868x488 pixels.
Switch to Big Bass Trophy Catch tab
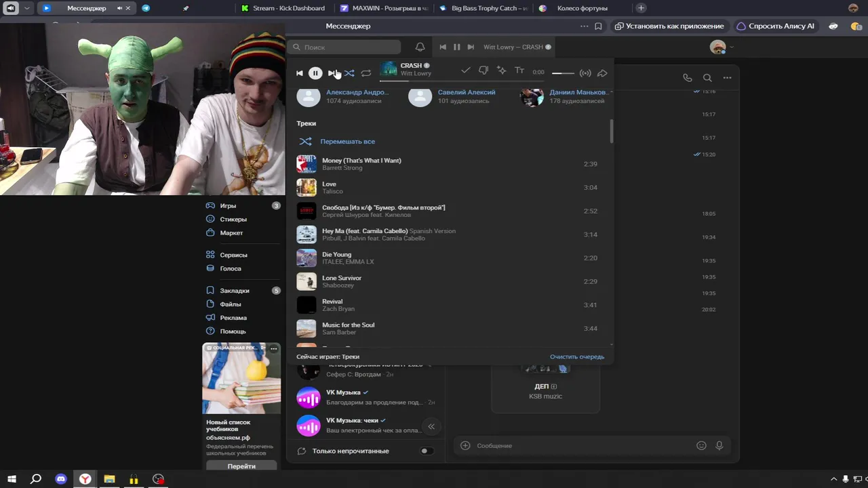click(483, 8)
